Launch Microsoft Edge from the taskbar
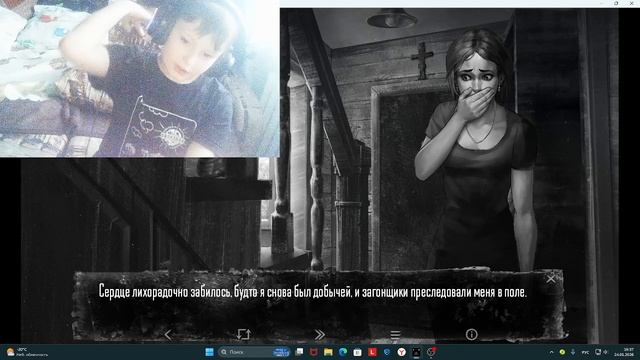 tap(343, 352)
